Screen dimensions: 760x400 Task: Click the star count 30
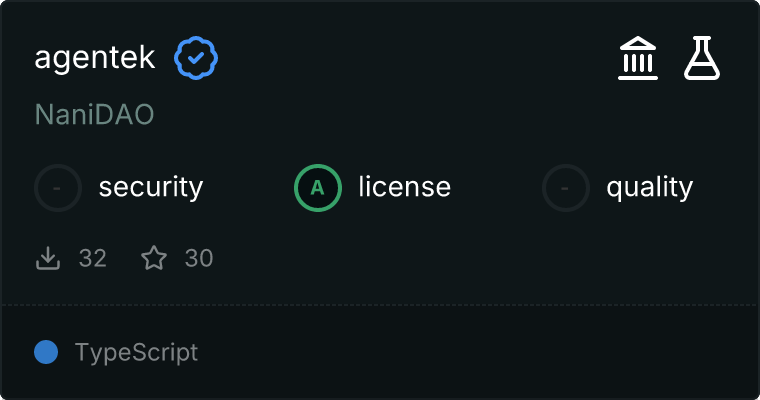pyautogui.click(x=199, y=259)
